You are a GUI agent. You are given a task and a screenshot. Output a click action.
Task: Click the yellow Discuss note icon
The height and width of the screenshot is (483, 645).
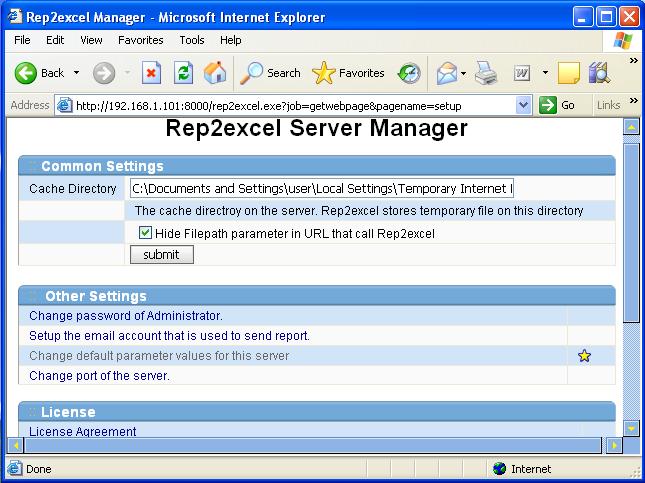(568, 73)
